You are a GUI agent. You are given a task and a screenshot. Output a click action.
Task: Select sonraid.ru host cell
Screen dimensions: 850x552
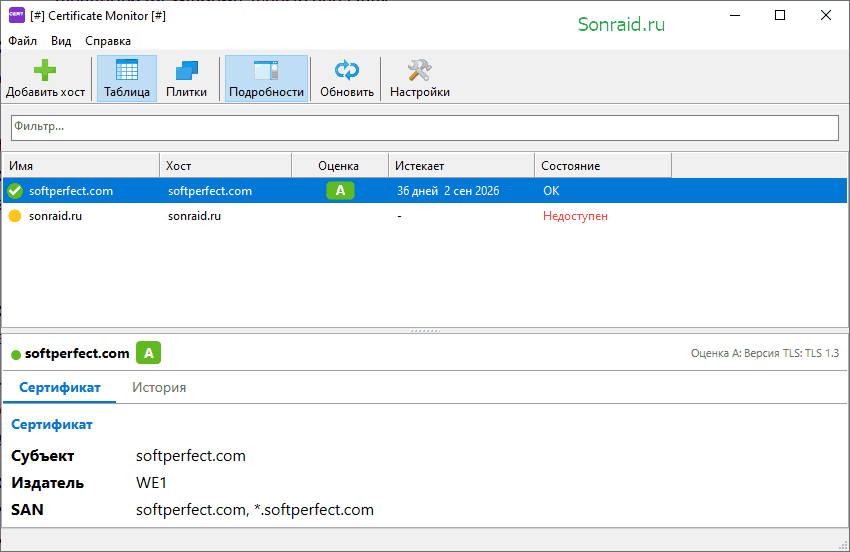(195, 216)
